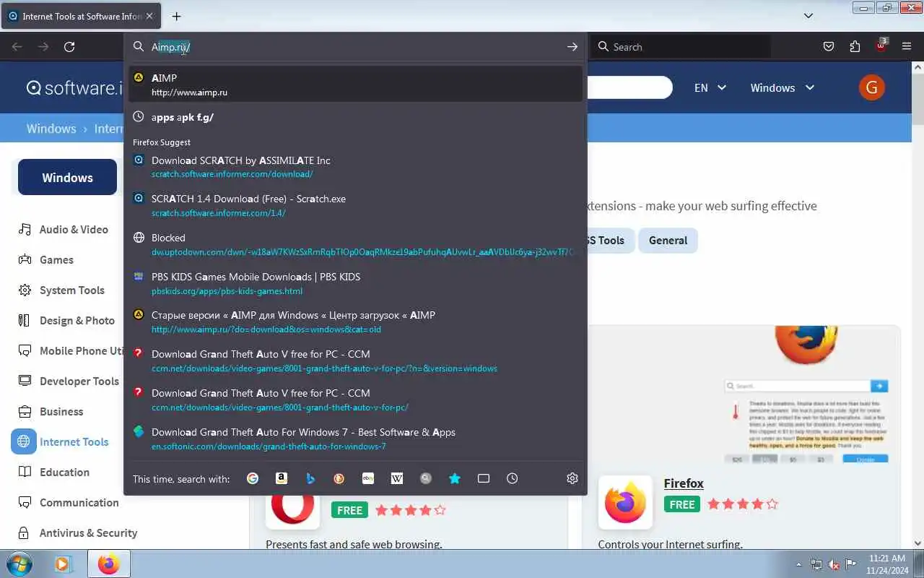This screenshot has width=924, height=578.
Task: Open Windows Start menu
Action: pyautogui.click(x=19, y=564)
